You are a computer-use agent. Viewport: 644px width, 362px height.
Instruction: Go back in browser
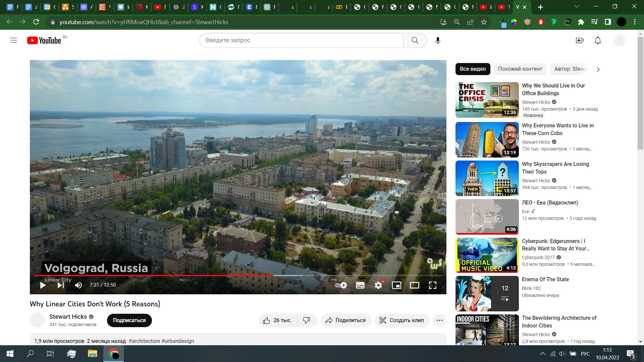[9, 22]
